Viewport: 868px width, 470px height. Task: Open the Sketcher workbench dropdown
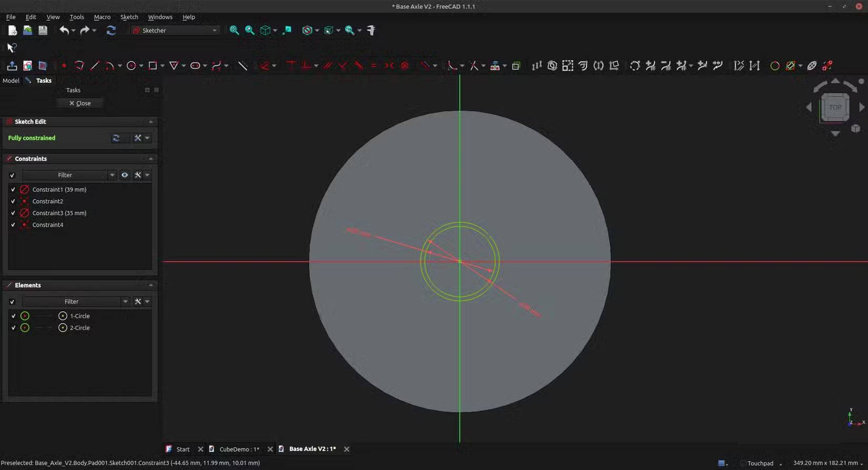pos(175,30)
